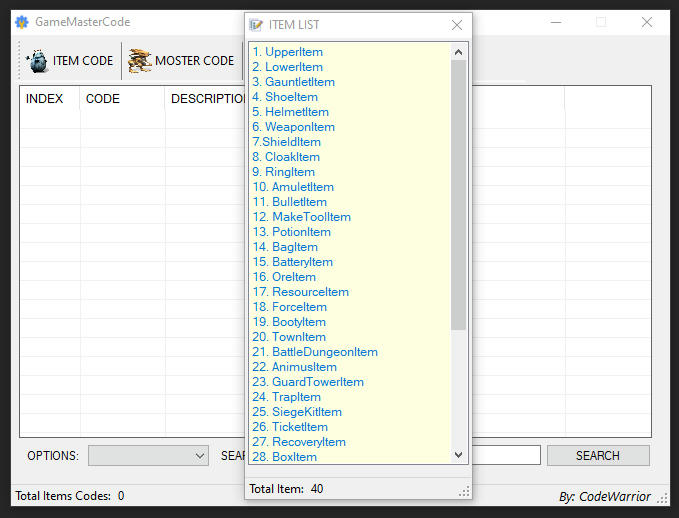Select 1. UpperItem in the list

tap(288, 52)
